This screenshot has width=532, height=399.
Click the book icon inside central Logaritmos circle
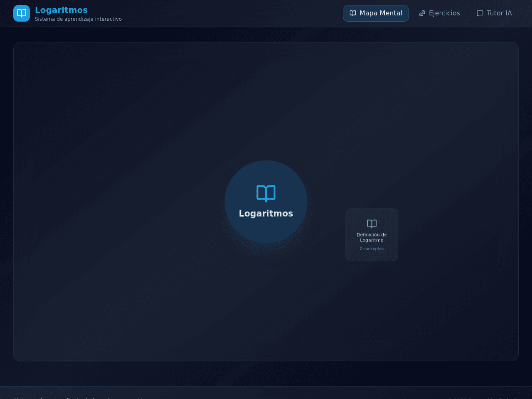click(x=266, y=193)
